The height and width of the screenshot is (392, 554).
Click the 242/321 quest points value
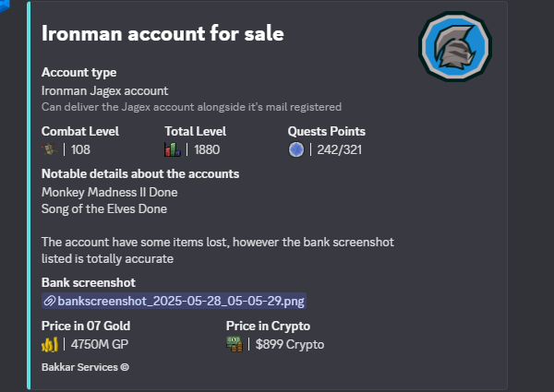pos(339,149)
